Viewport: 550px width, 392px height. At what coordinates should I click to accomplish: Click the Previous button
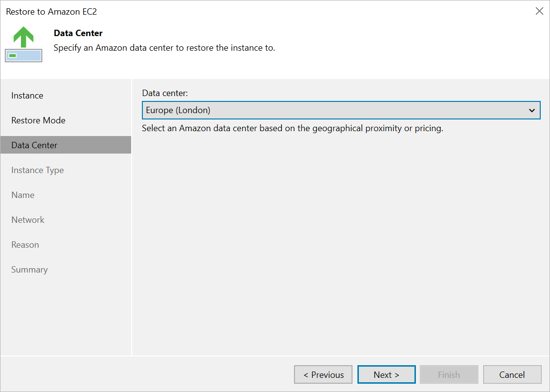(323, 374)
